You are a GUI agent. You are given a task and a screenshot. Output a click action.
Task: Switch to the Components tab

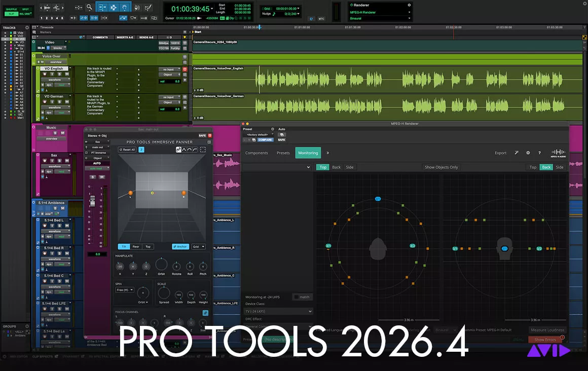(x=256, y=153)
